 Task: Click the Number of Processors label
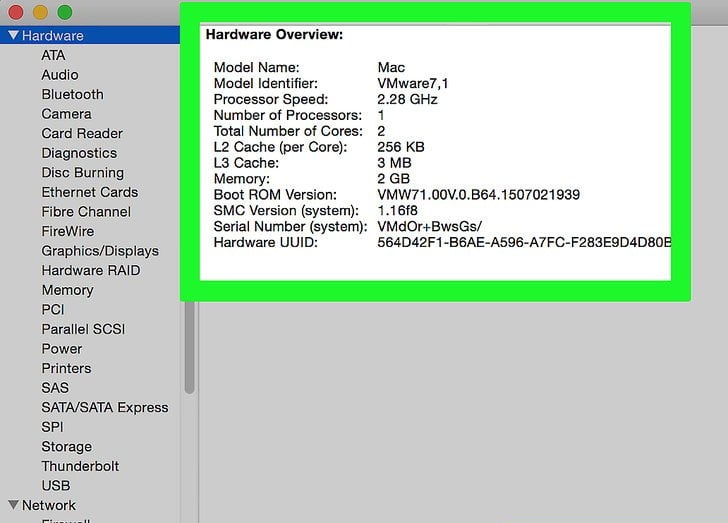[287, 115]
